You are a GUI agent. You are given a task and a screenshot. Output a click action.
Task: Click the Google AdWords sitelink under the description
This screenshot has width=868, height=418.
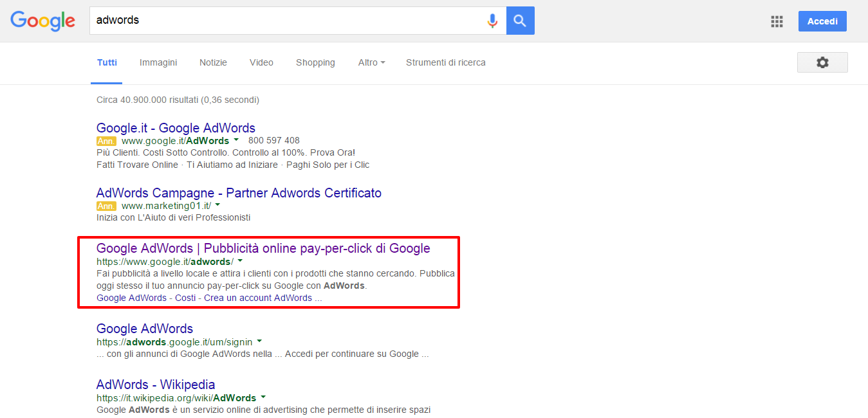(131, 298)
